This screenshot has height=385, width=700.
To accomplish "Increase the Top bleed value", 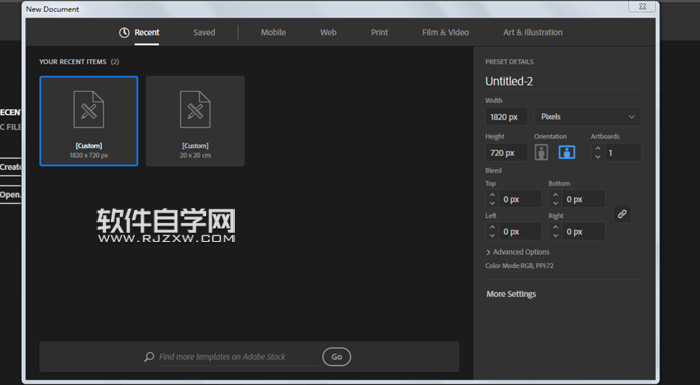I will (492, 195).
